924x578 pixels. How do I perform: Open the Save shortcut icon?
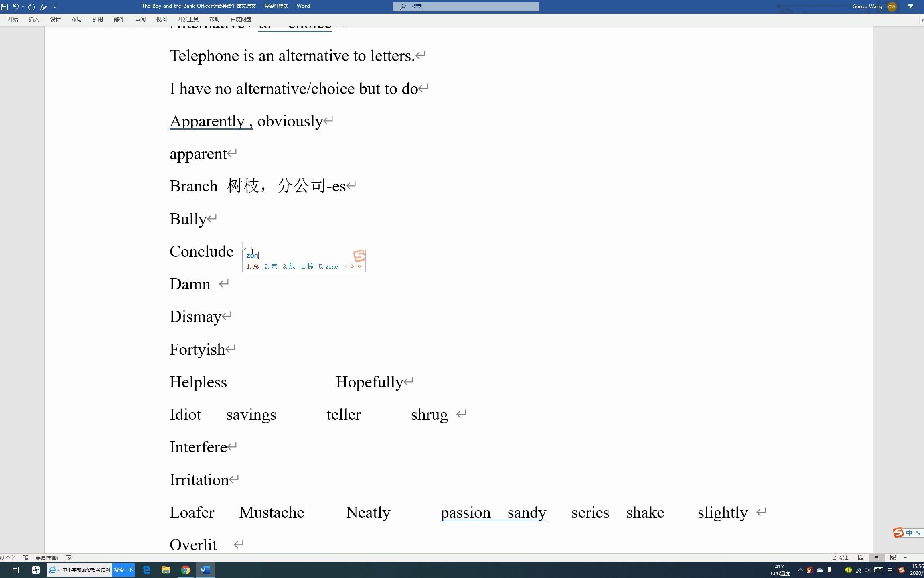tap(5, 6)
